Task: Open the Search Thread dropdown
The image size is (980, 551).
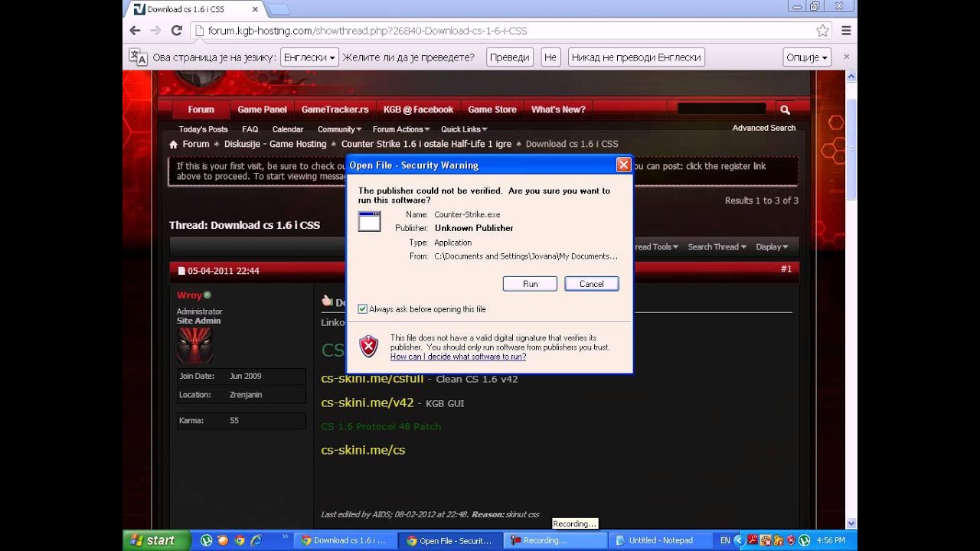Action: pyautogui.click(x=717, y=247)
